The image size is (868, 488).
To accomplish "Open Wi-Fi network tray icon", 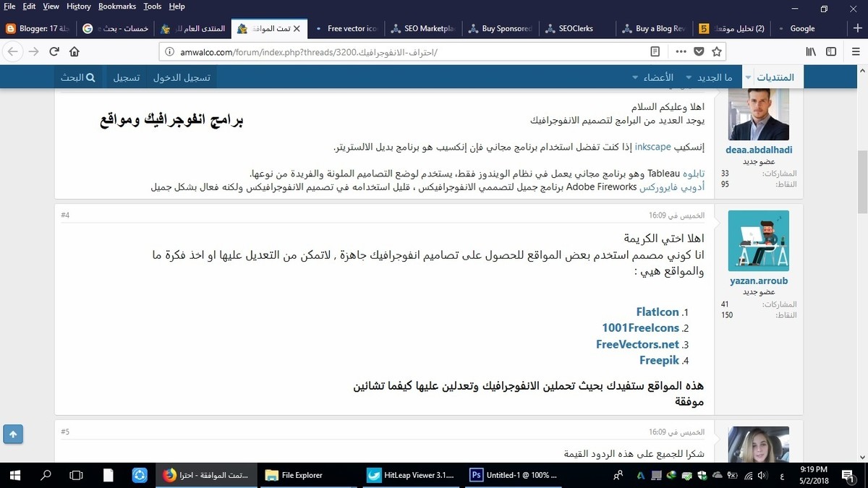I will (749, 475).
